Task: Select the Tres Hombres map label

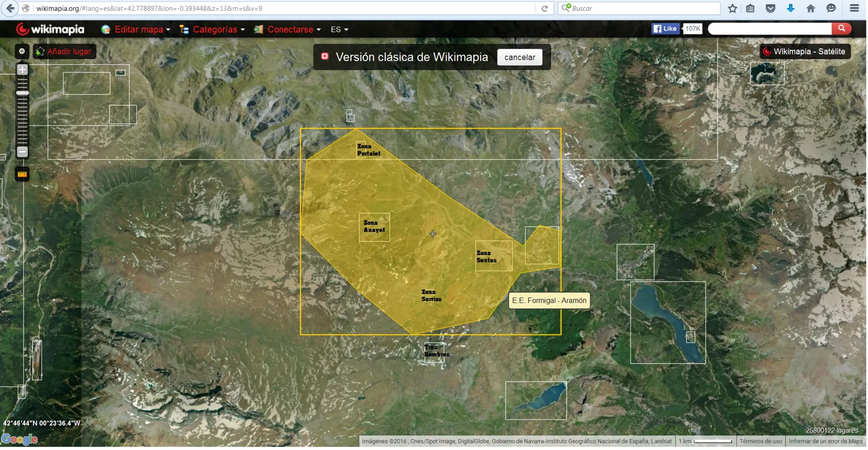Action: click(437, 351)
